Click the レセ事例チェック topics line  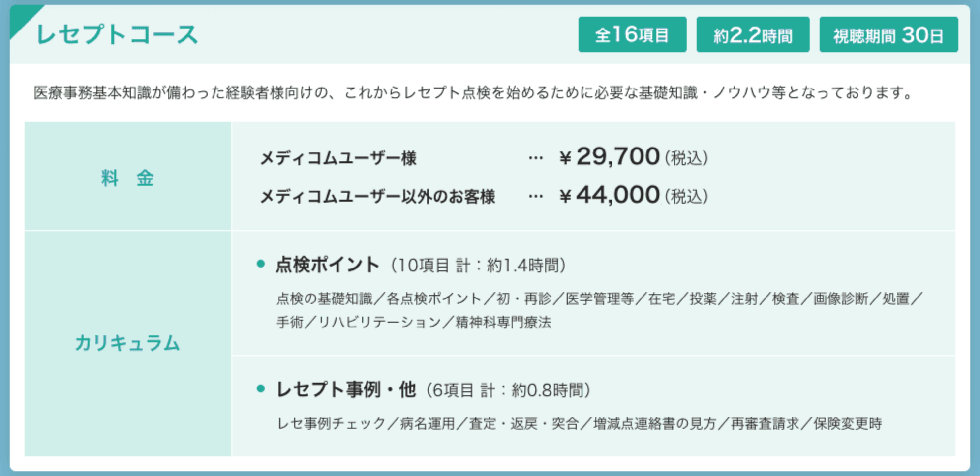click(579, 423)
